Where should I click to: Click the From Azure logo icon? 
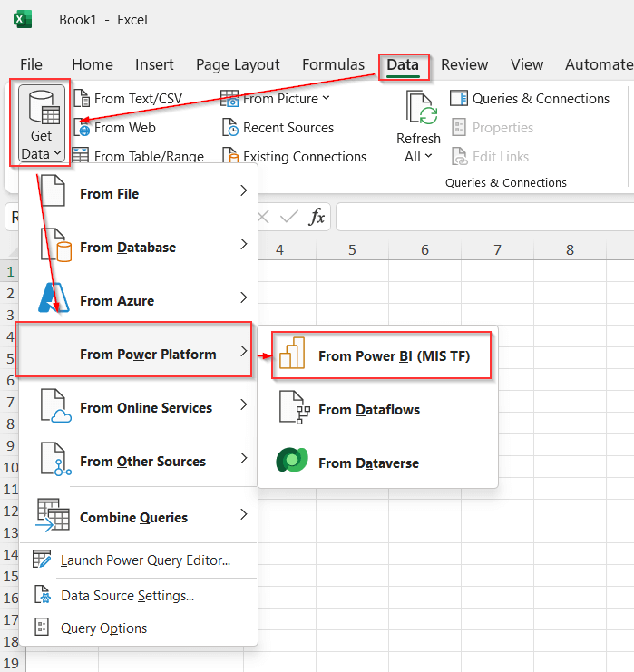(54, 297)
